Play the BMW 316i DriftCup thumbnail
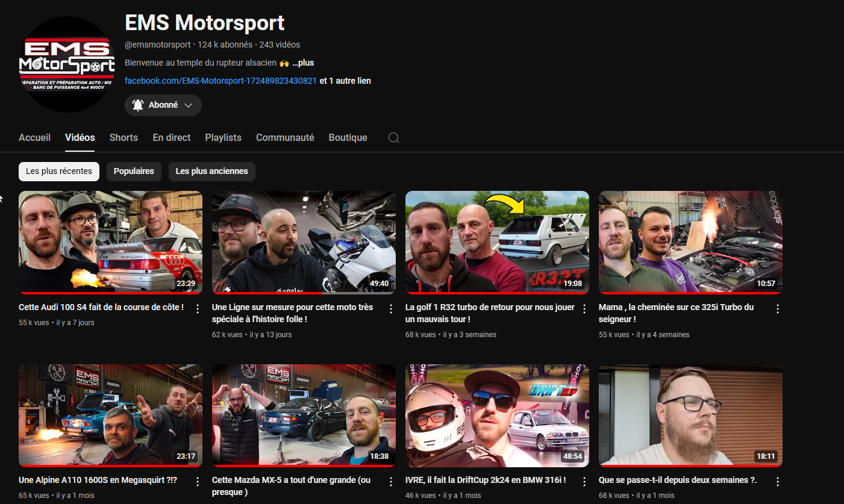 point(497,415)
